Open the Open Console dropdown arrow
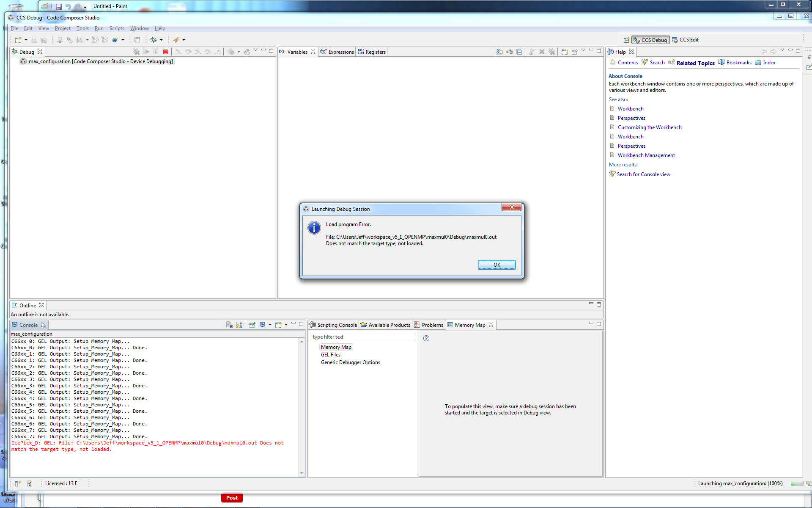Screen dimensions: 812x508 click(286, 325)
